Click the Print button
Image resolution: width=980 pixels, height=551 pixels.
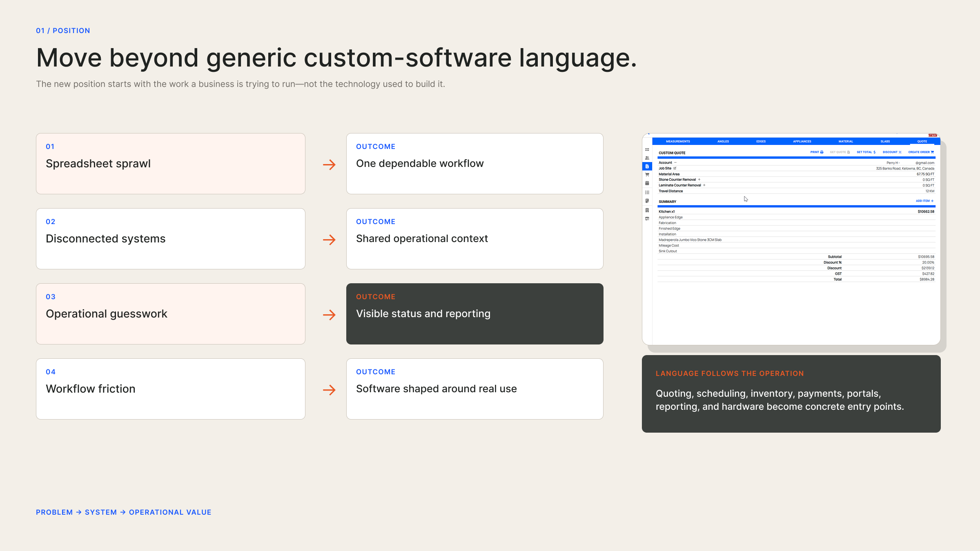coord(817,152)
